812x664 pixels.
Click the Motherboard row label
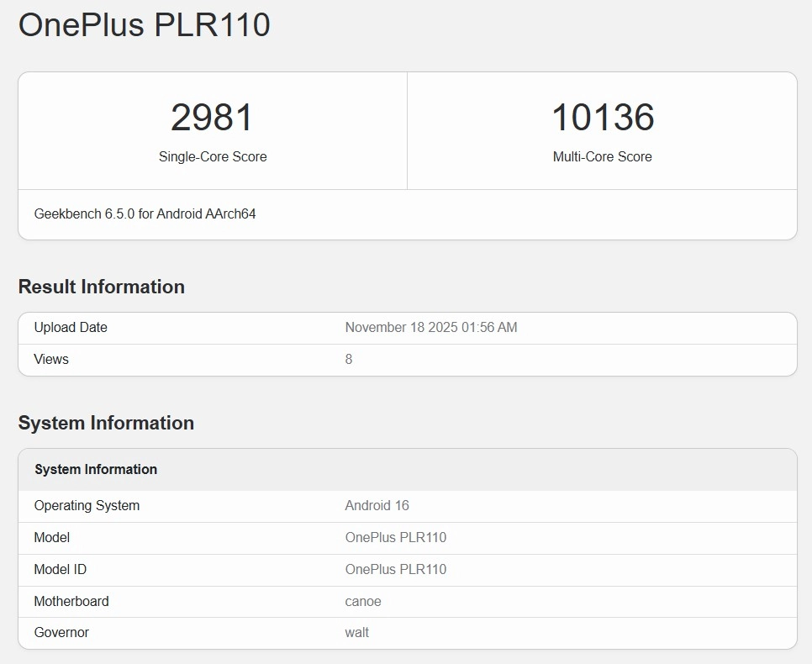click(71, 602)
